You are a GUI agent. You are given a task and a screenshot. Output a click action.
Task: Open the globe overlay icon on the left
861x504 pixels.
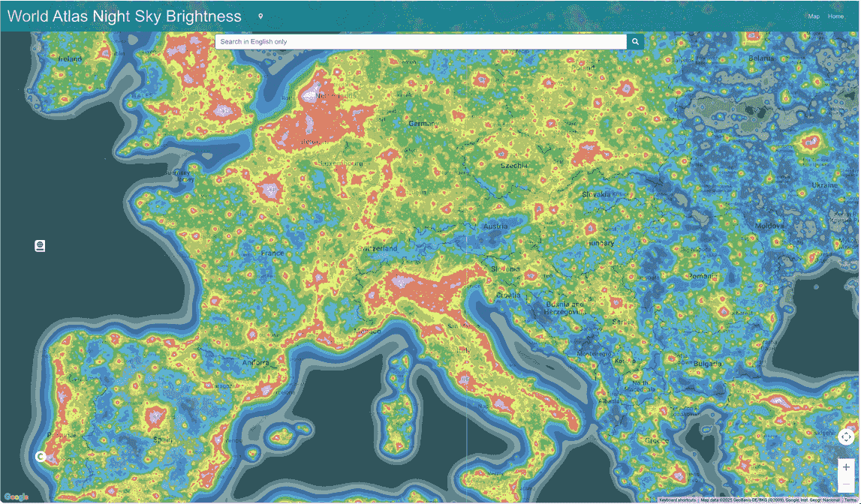[x=39, y=244]
